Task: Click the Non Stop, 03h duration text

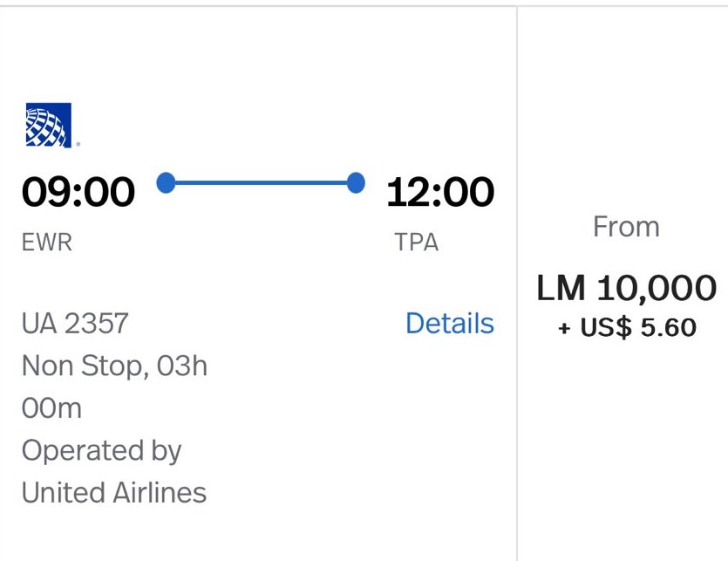Action: [114, 366]
